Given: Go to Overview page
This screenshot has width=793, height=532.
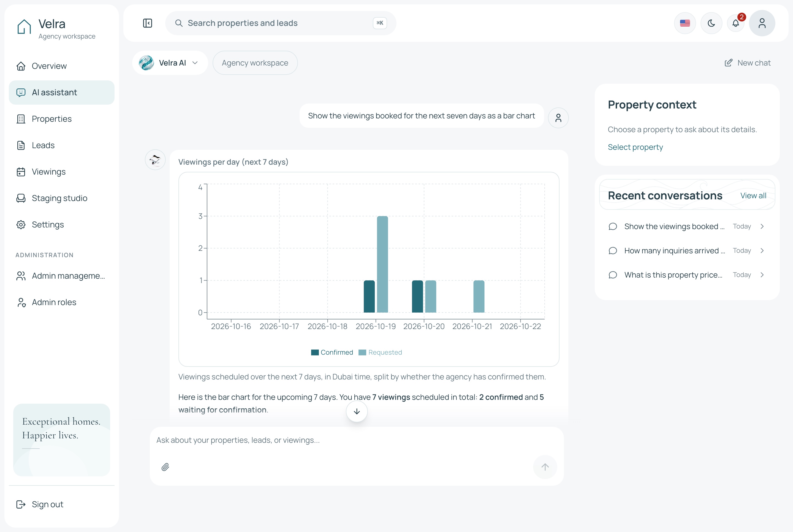Looking at the screenshot, I should pyautogui.click(x=61, y=66).
